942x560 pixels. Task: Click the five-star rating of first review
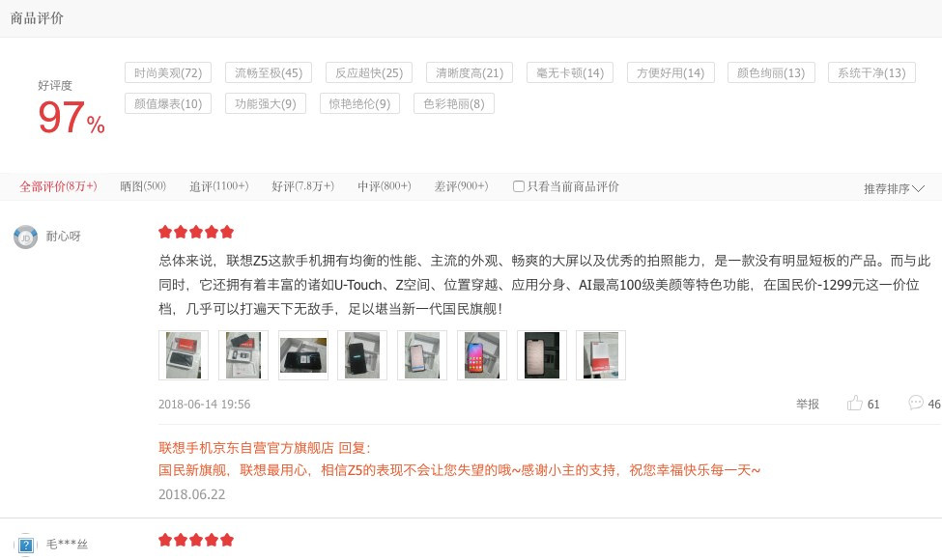(x=196, y=232)
